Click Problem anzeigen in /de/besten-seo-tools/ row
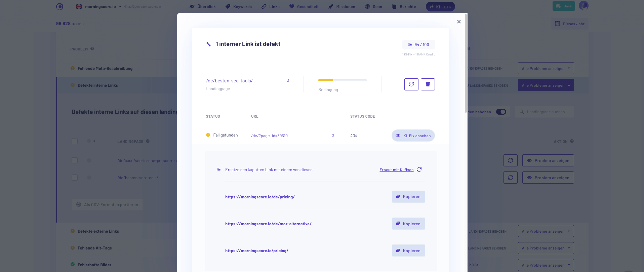The width and height of the screenshot is (644, 272). [x=548, y=178]
